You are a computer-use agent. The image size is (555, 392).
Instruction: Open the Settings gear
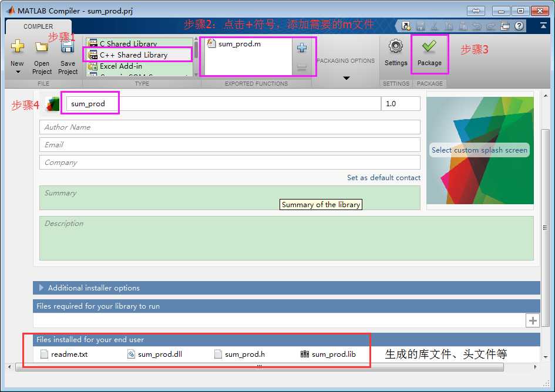pyautogui.click(x=396, y=46)
